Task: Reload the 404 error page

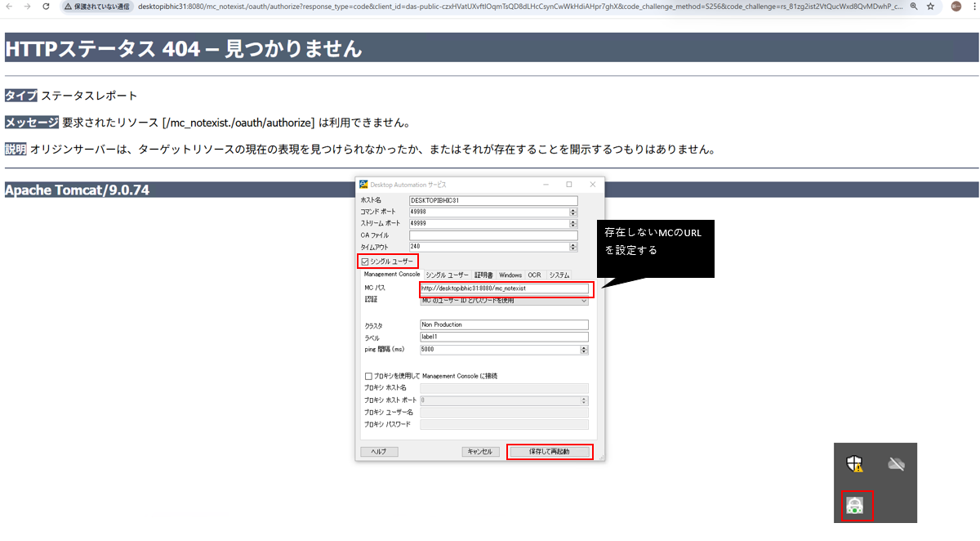Action: 46,6
